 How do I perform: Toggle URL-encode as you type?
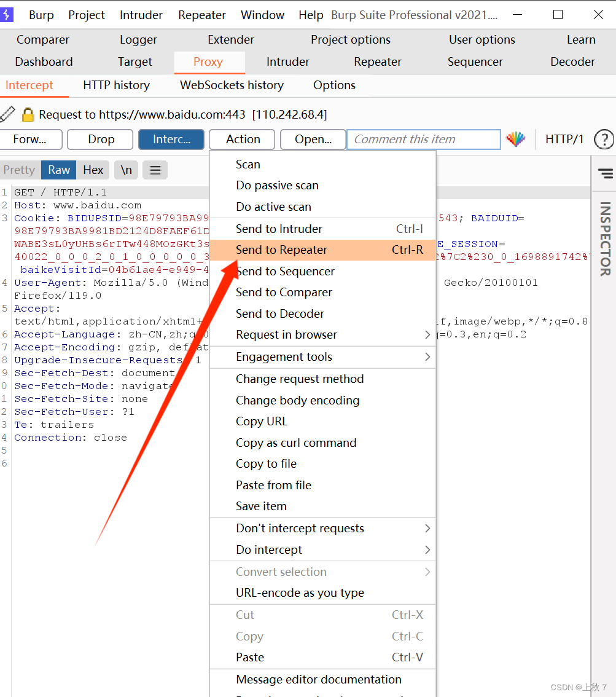point(322,593)
